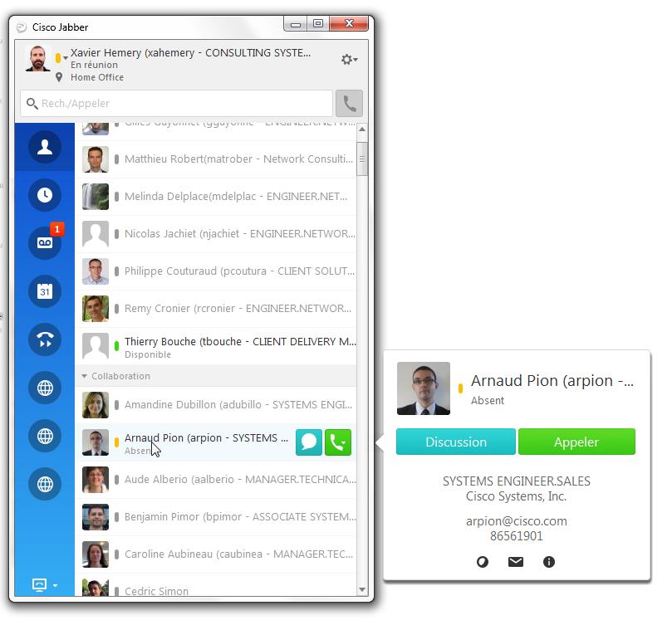
Task: Collapse the Collaboration contact group
Action: pos(85,376)
